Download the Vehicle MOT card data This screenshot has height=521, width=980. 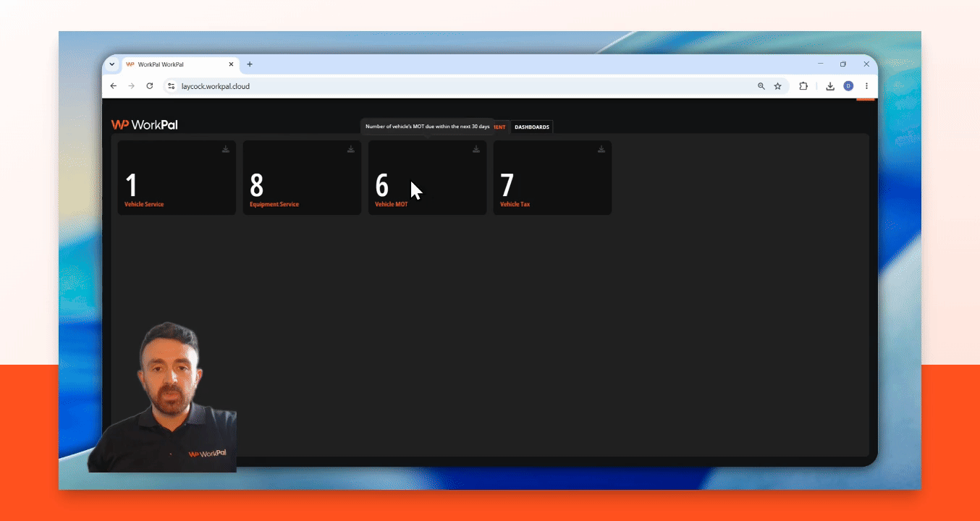click(x=476, y=149)
